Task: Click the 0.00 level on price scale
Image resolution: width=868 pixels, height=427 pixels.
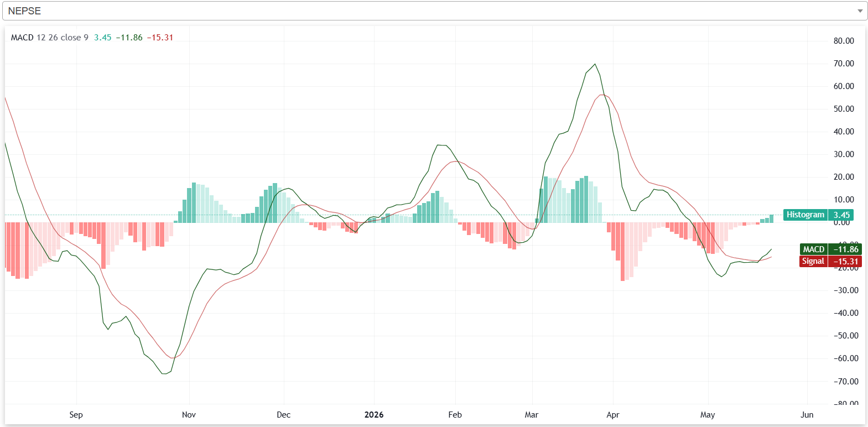Action: tap(841, 222)
